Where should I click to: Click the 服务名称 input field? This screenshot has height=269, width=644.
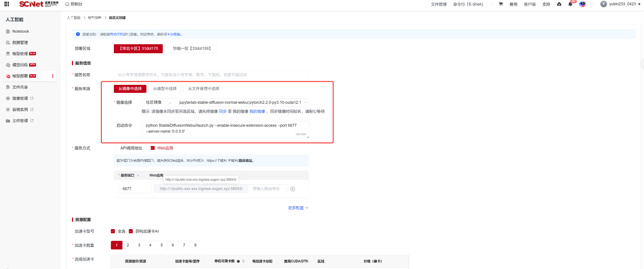click(211, 75)
